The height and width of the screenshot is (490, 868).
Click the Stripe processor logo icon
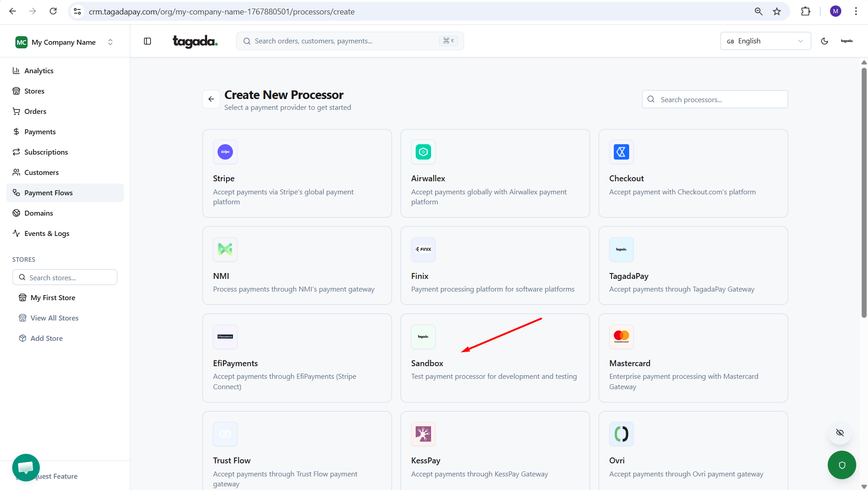[225, 152]
